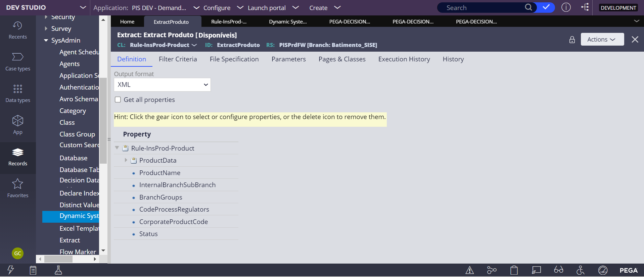Click the blue checkmark search toggle
The height and width of the screenshot is (277, 644).
[x=546, y=7]
